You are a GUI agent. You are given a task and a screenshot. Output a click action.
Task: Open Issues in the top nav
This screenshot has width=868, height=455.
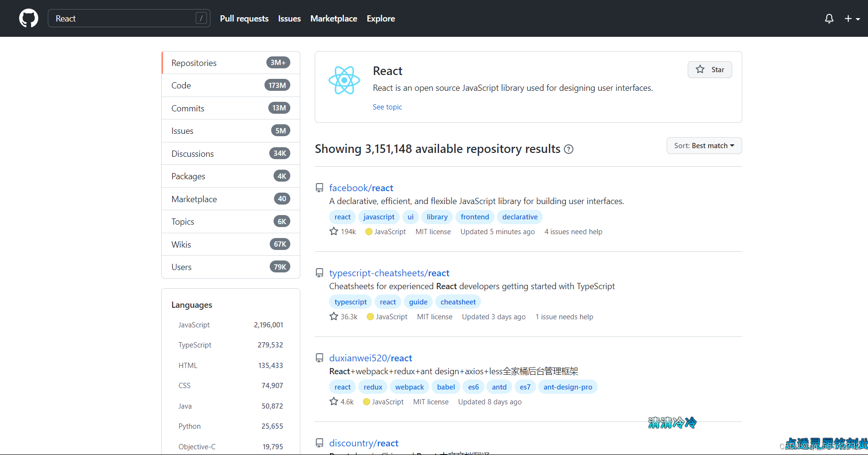(289, 19)
